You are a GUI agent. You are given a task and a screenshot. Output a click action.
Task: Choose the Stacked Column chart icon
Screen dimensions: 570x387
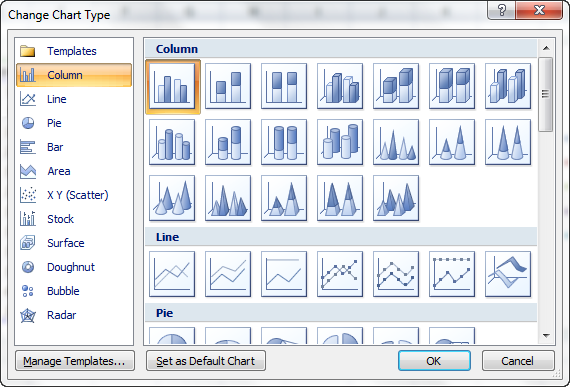click(228, 86)
